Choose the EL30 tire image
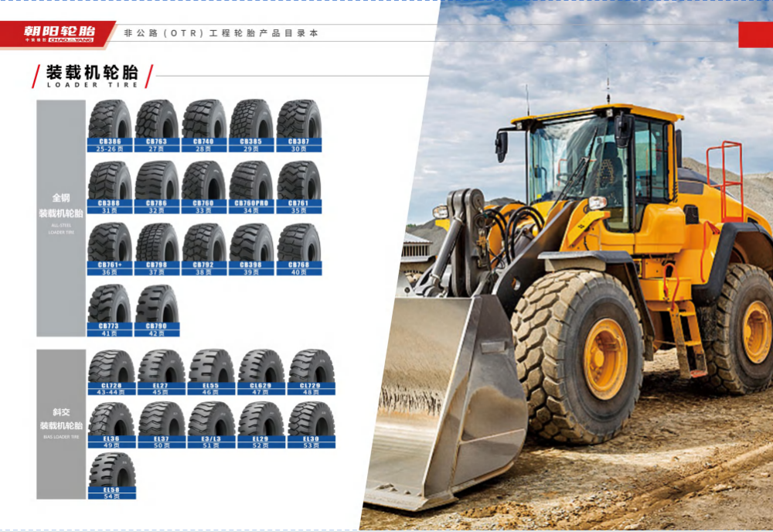The image size is (773, 532). coord(312,419)
